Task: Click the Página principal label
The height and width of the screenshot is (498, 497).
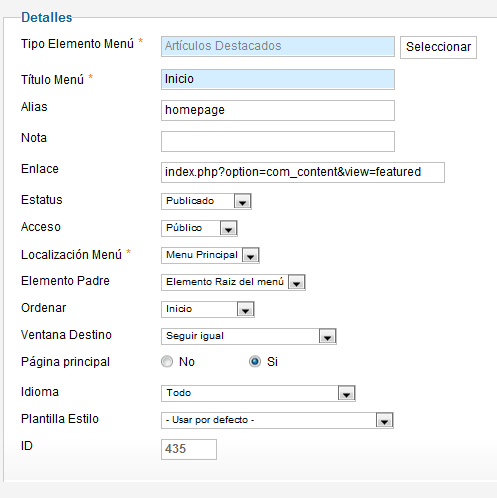Action: (65, 362)
